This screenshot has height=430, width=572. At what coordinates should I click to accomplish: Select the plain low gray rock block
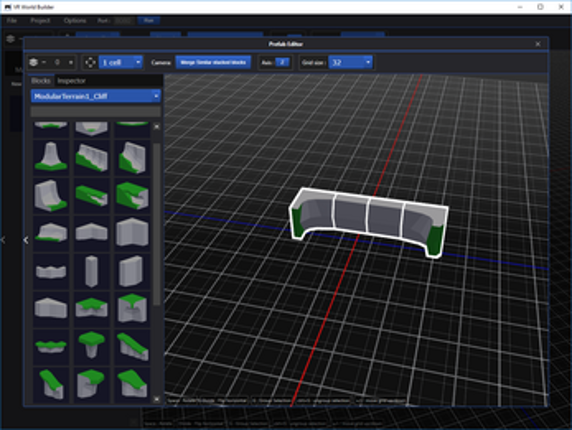tap(51, 309)
